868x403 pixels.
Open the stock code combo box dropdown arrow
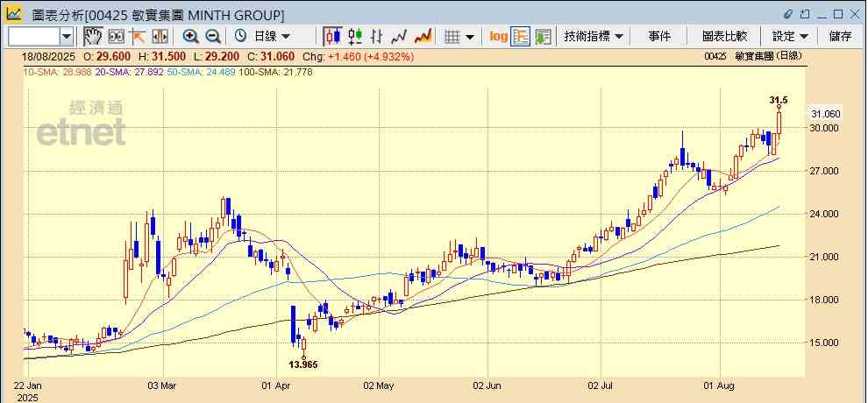(67, 37)
